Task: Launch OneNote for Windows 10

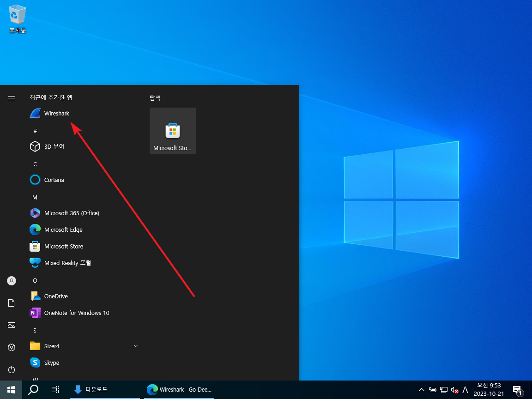Action: (84, 313)
